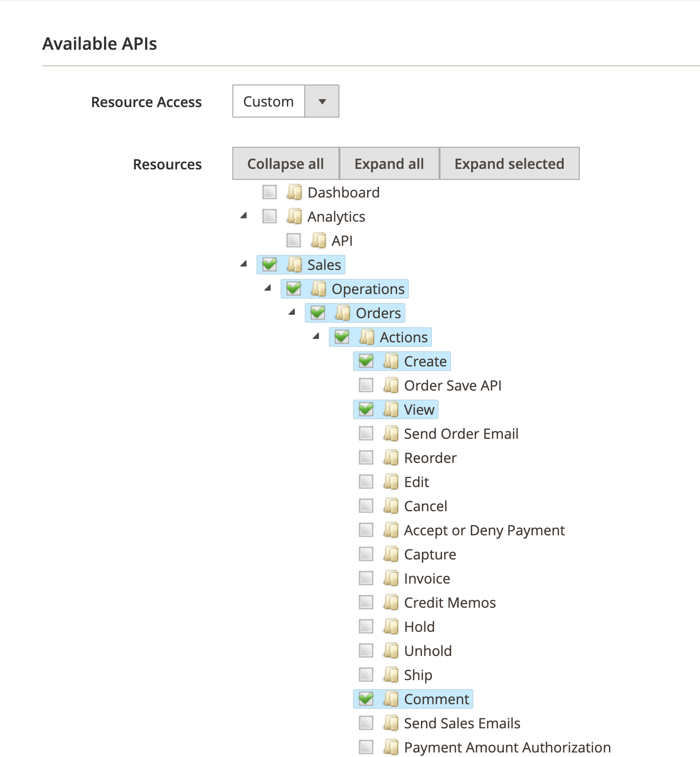Collapse the Actions tree node

tap(316, 336)
